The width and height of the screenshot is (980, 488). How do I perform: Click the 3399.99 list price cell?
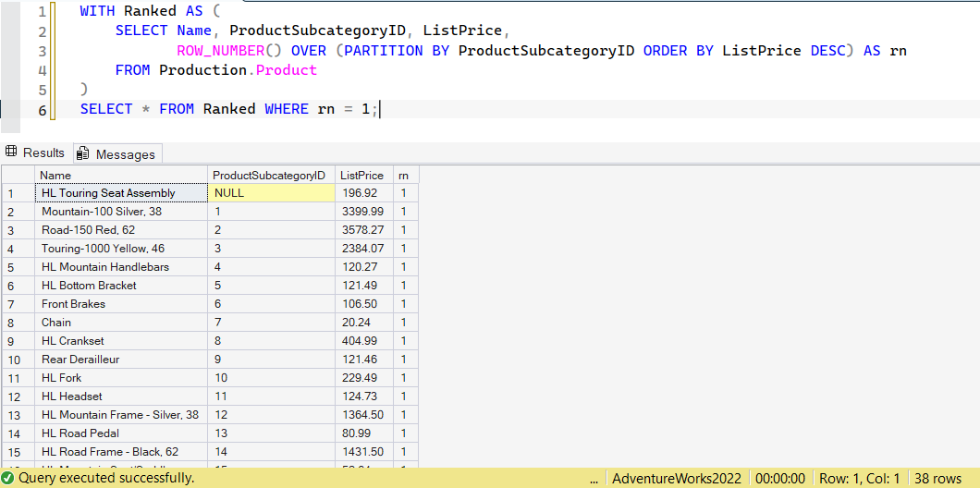[x=363, y=212]
